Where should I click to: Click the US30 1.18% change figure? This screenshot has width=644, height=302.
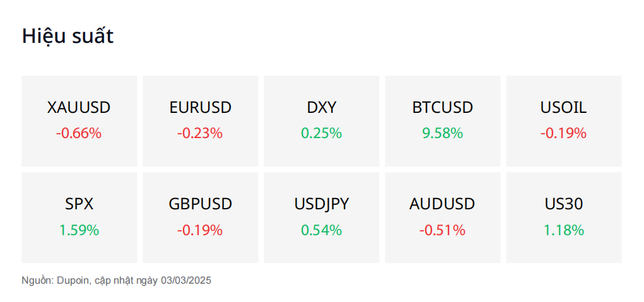click(x=564, y=230)
